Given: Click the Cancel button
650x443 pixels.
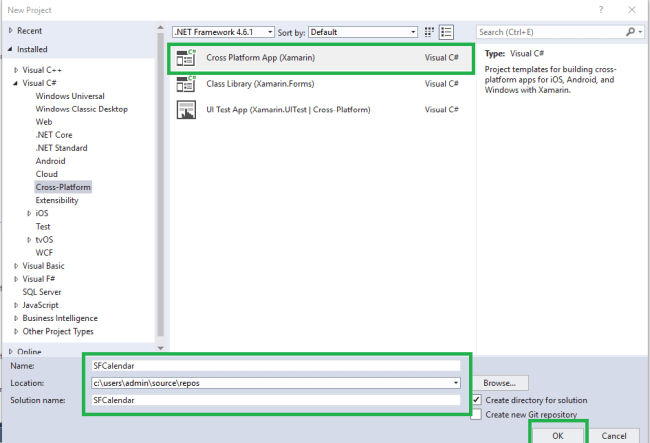Looking at the screenshot, I should (x=614, y=435).
